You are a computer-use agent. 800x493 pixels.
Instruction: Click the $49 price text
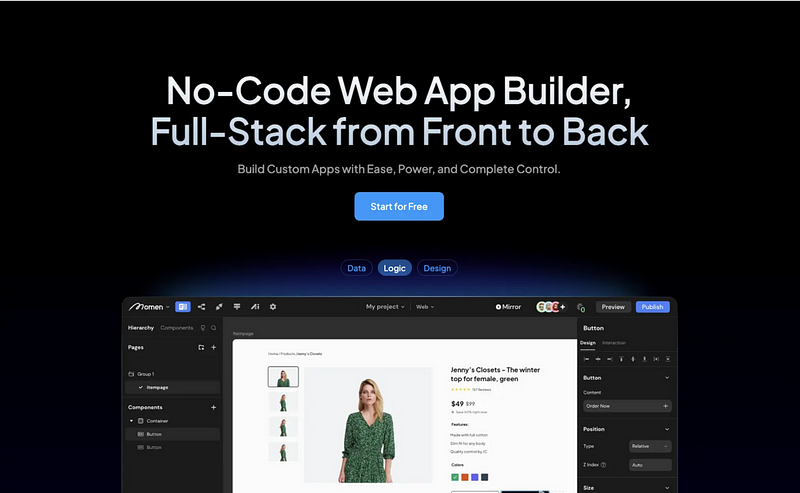457,404
